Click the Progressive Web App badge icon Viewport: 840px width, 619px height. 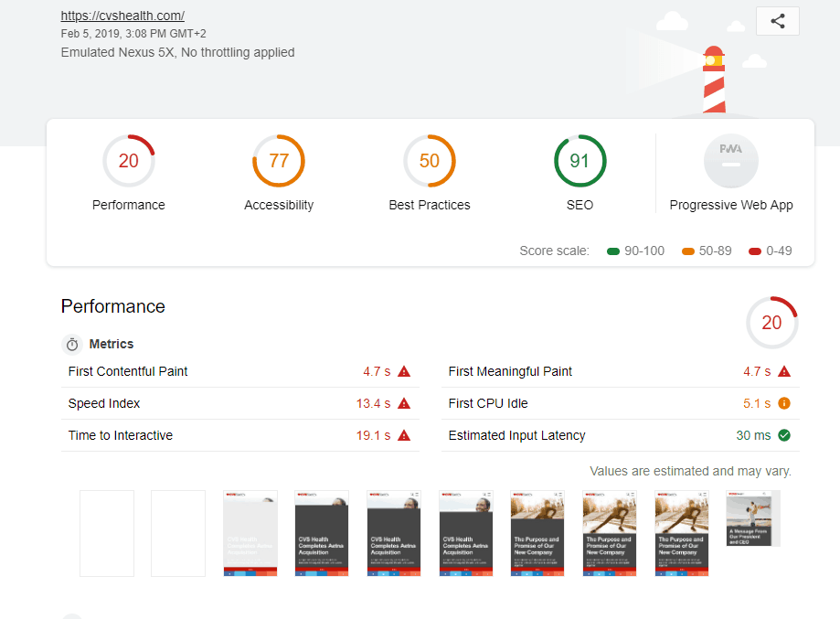click(x=730, y=161)
